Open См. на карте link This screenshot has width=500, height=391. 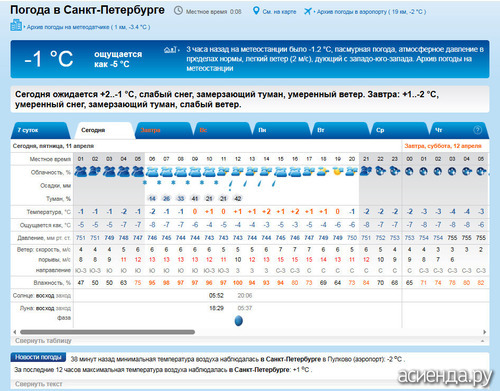pyautogui.click(x=279, y=12)
